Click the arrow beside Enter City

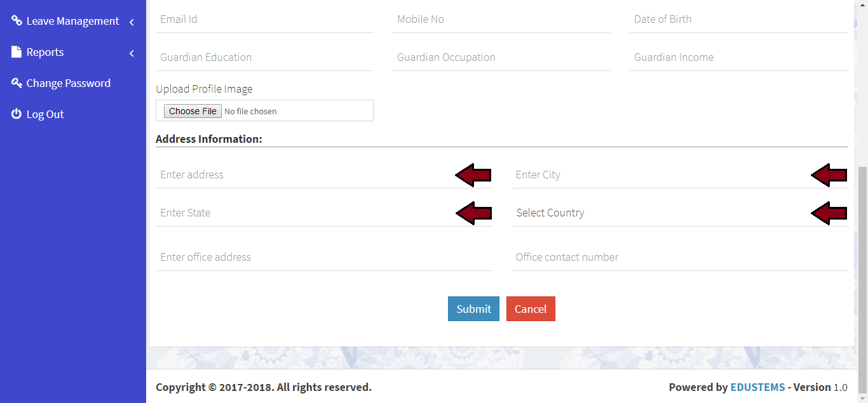[x=829, y=175]
